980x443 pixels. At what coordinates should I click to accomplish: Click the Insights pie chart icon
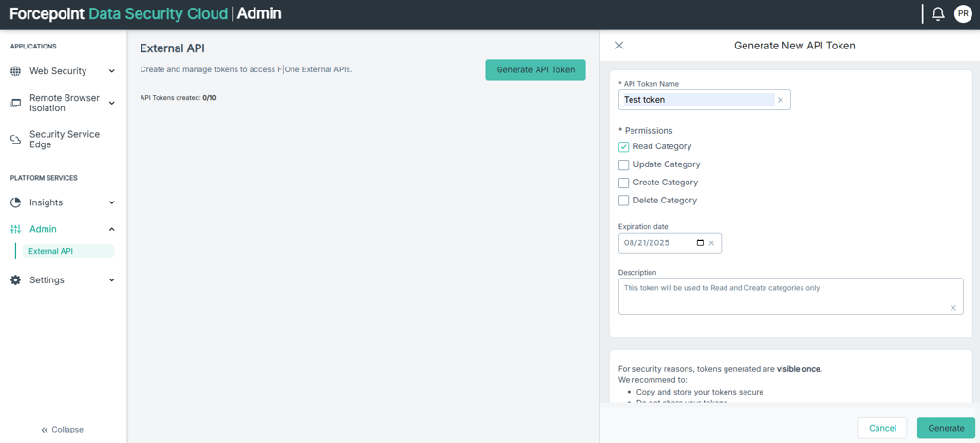pyautogui.click(x=15, y=202)
